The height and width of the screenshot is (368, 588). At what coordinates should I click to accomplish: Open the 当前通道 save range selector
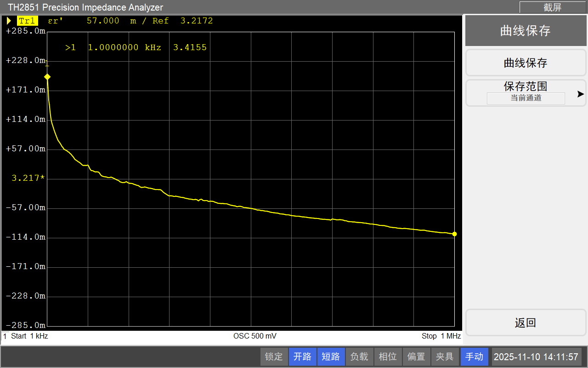(526, 98)
